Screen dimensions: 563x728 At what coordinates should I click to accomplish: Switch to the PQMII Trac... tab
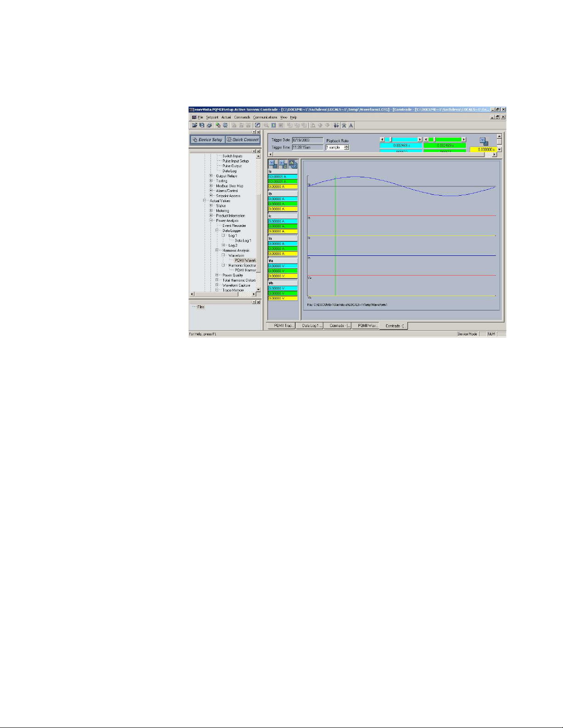click(x=281, y=326)
